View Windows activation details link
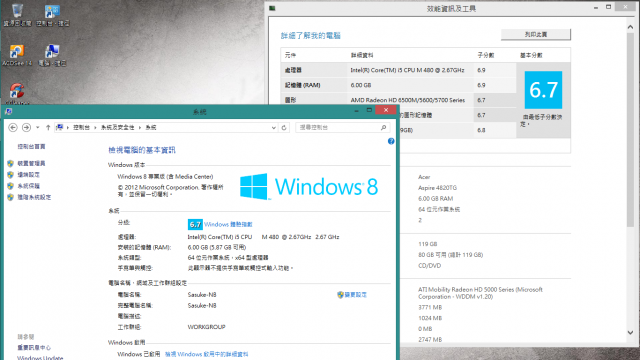The height and width of the screenshot is (360, 640). [207, 354]
